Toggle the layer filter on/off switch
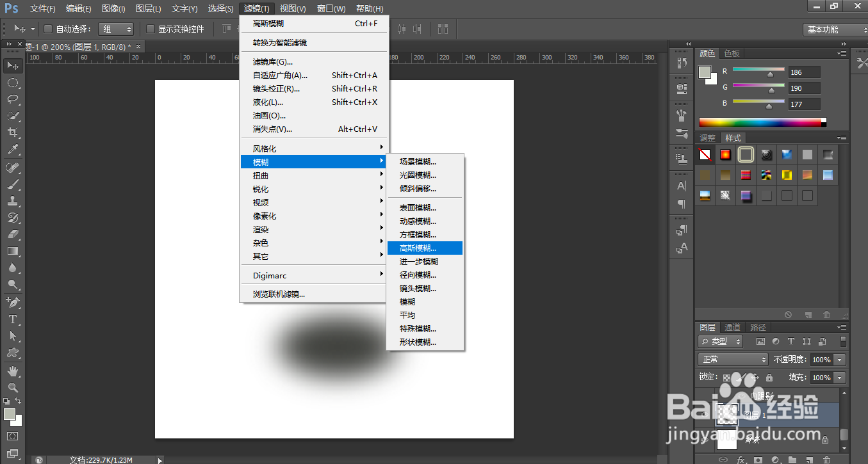868x464 pixels. (x=843, y=341)
